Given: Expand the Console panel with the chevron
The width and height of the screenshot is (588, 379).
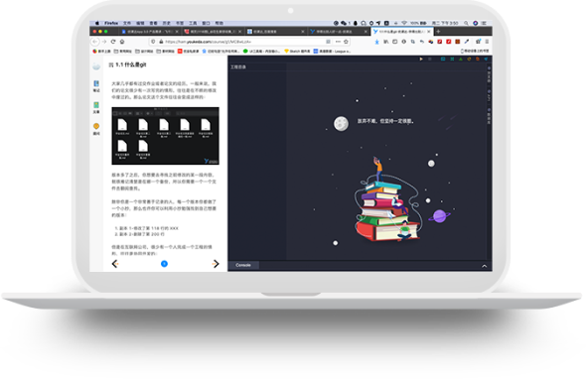Looking at the screenshot, I should [484, 266].
